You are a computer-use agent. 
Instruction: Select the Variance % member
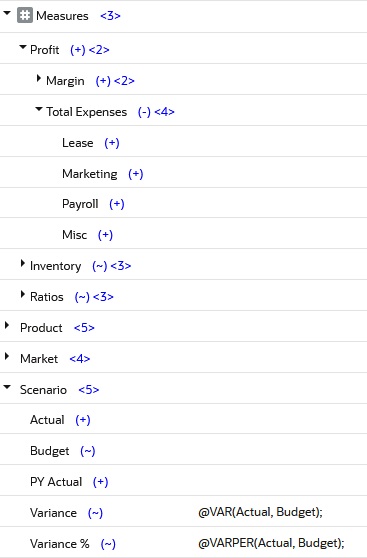point(59,544)
